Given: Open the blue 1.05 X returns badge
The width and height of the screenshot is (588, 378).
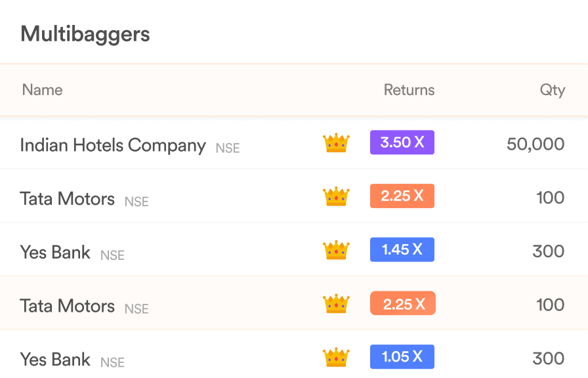Looking at the screenshot, I should [x=402, y=356].
